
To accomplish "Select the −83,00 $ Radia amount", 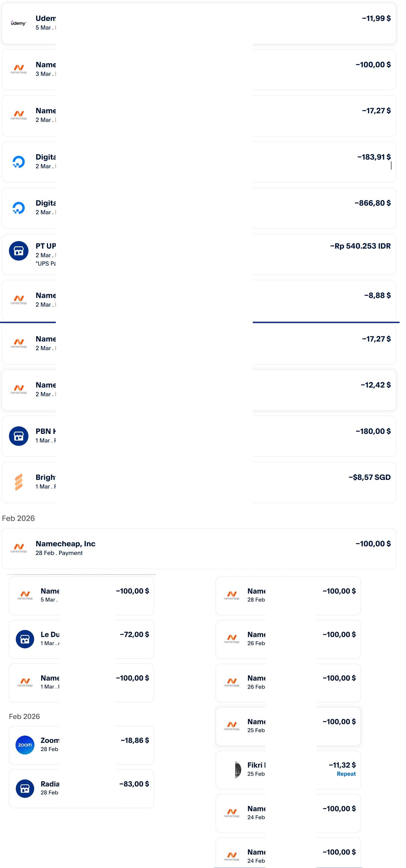I will coord(134,784).
